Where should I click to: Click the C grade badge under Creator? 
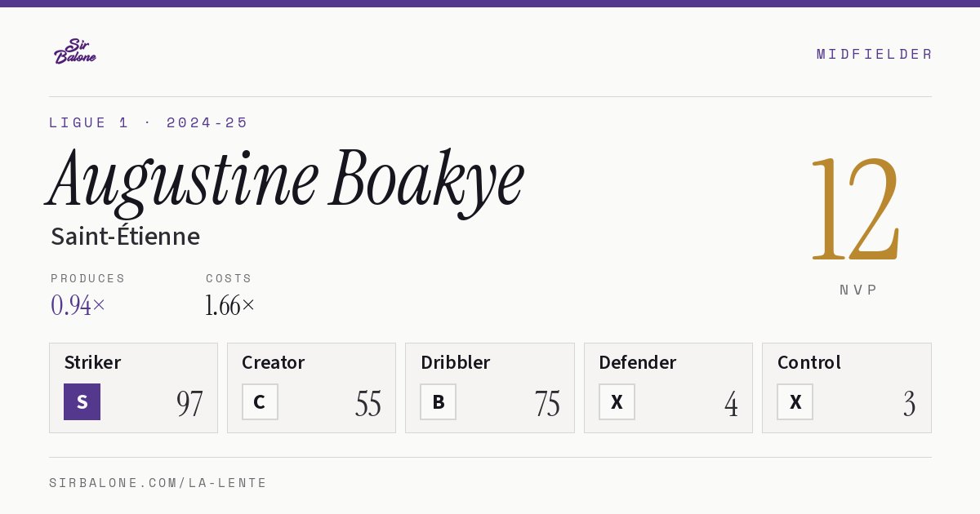click(260, 402)
